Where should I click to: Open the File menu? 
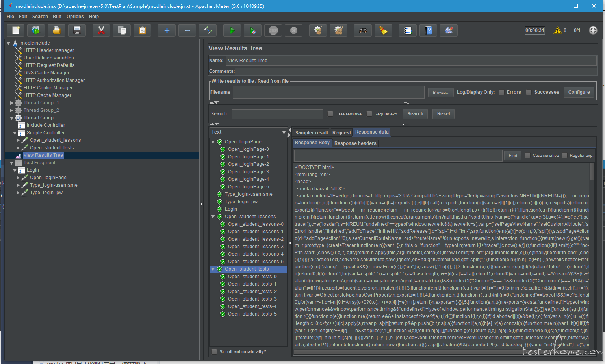(10, 17)
